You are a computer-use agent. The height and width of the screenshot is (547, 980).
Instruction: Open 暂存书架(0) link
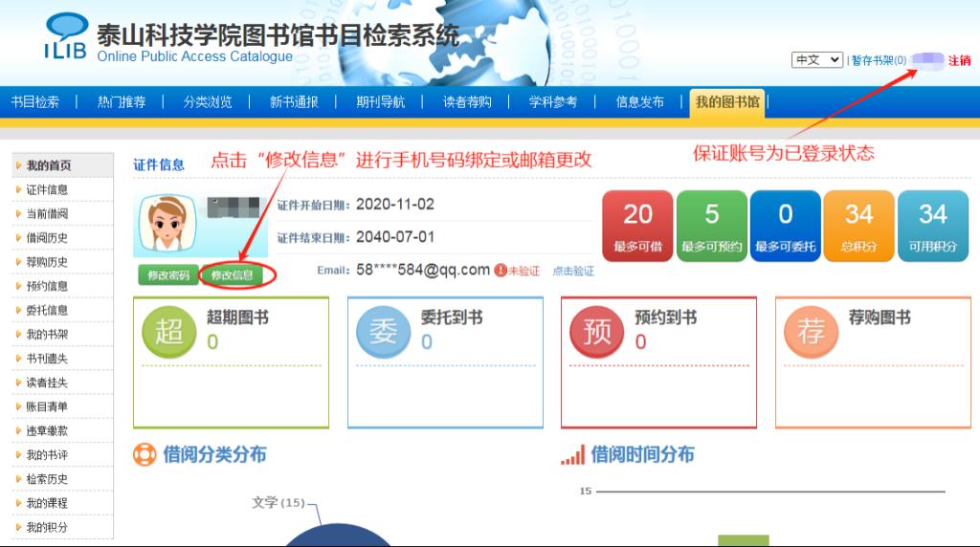(x=879, y=60)
